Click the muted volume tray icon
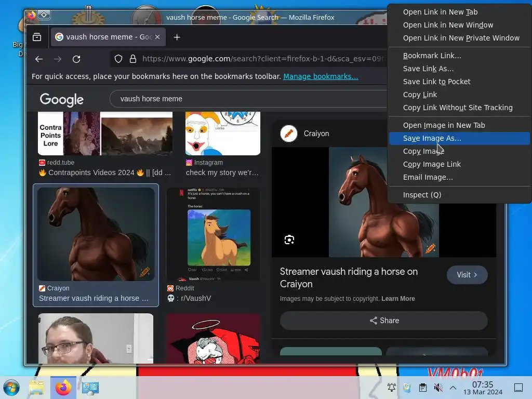This screenshot has height=399, width=532. point(438,387)
